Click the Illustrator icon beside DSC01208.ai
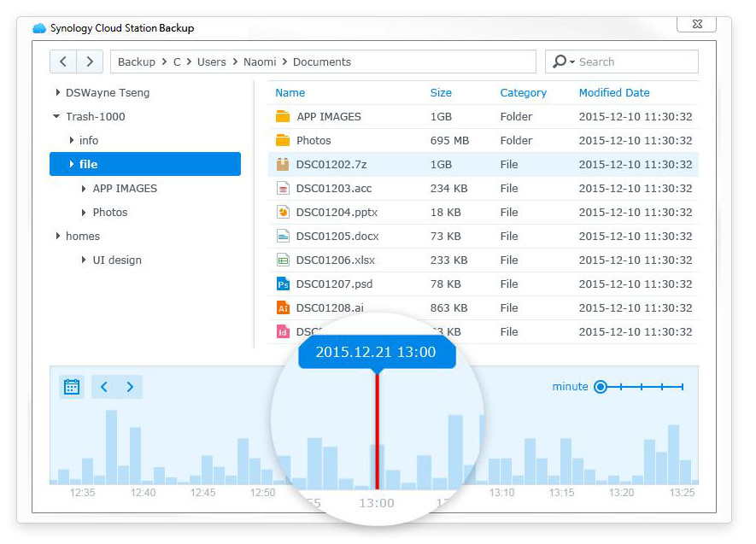Screen dimensions: 756x544 (x=281, y=307)
